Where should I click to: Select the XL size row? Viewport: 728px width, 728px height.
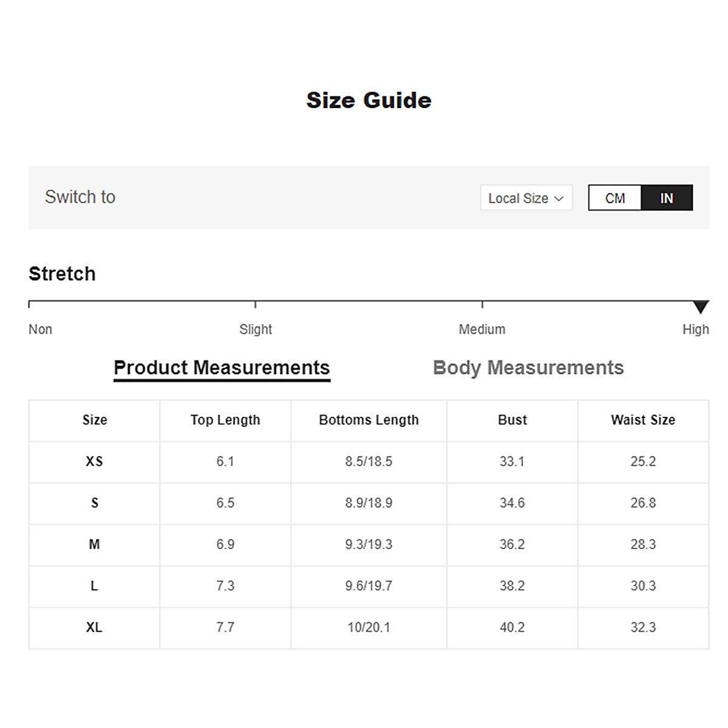94,627
